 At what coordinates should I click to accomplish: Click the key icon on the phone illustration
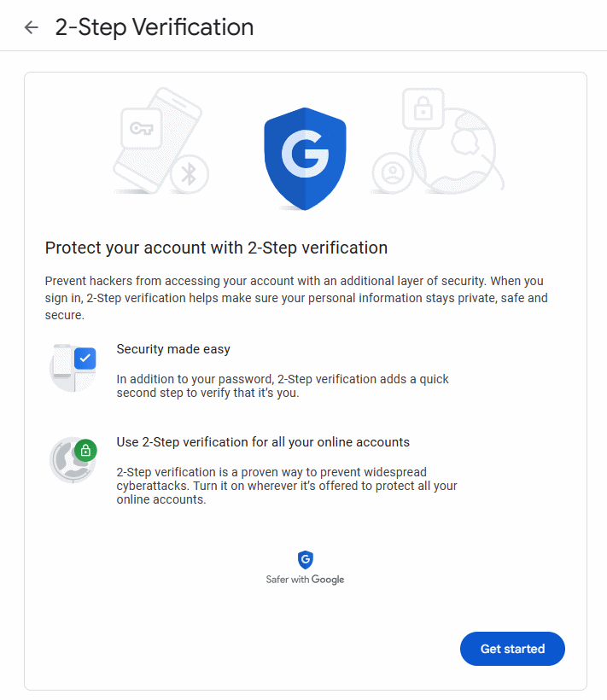pyautogui.click(x=140, y=128)
